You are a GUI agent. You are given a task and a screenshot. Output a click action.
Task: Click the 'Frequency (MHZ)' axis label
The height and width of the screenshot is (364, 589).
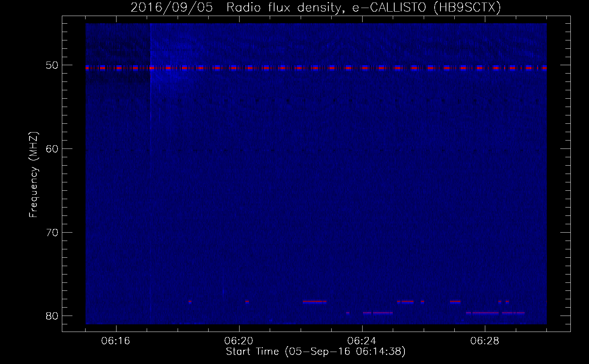[33, 175]
